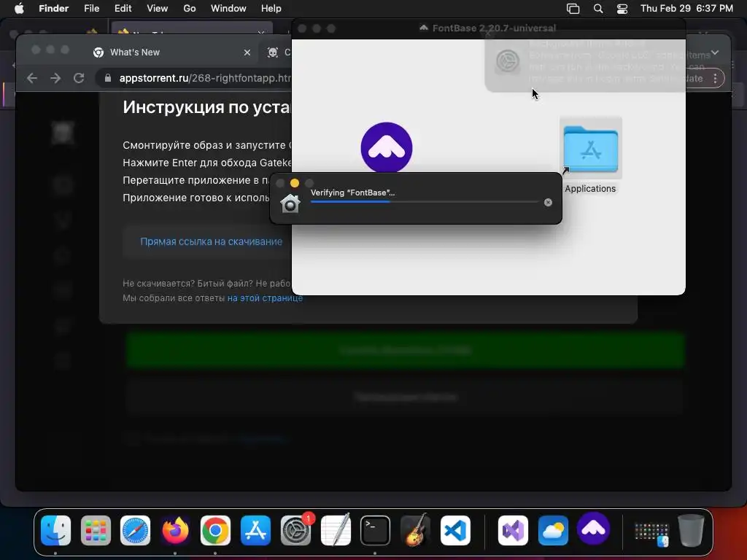Close the What's New tab in Chrome
Image resolution: width=747 pixels, height=560 pixels.
[x=247, y=52]
